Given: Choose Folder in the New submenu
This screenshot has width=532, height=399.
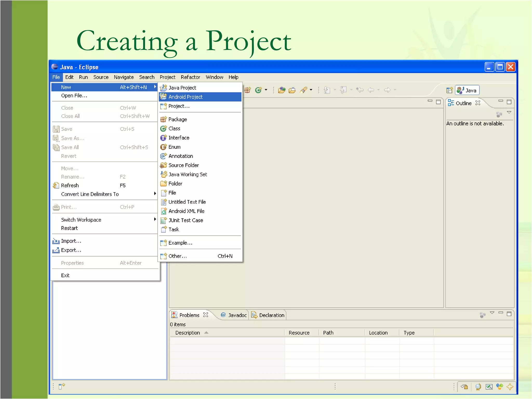Looking at the screenshot, I should pos(200,184).
